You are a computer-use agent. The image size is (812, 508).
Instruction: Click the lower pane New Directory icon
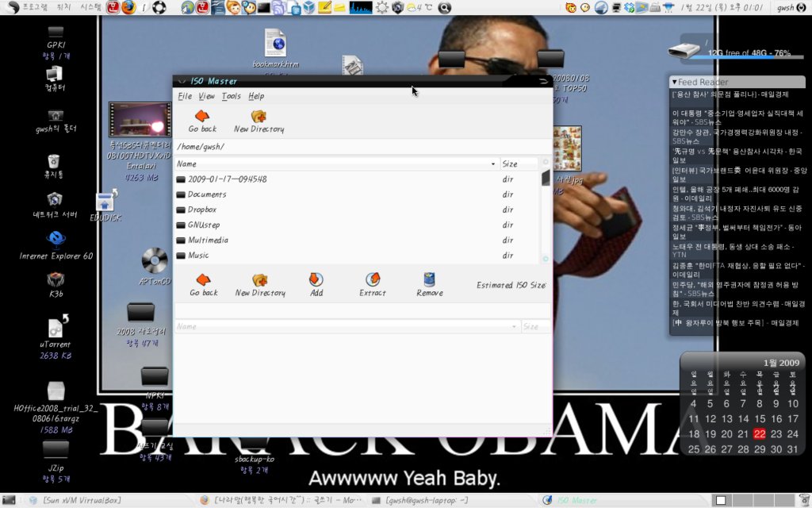[259, 280]
